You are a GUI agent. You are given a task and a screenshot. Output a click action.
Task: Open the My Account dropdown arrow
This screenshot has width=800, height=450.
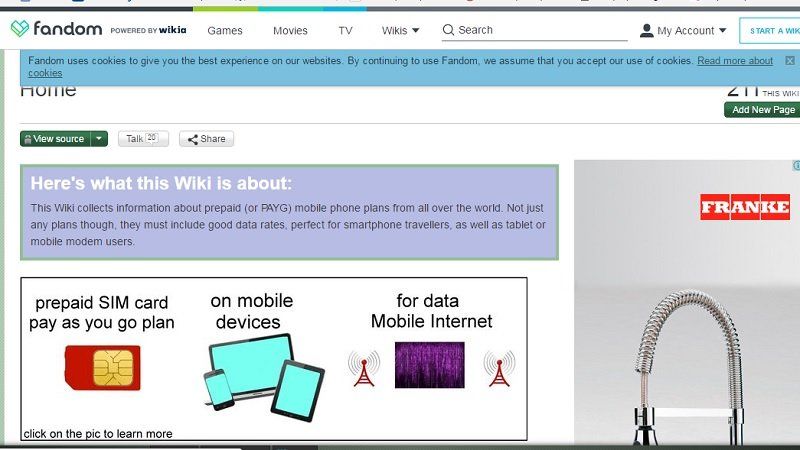(723, 30)
